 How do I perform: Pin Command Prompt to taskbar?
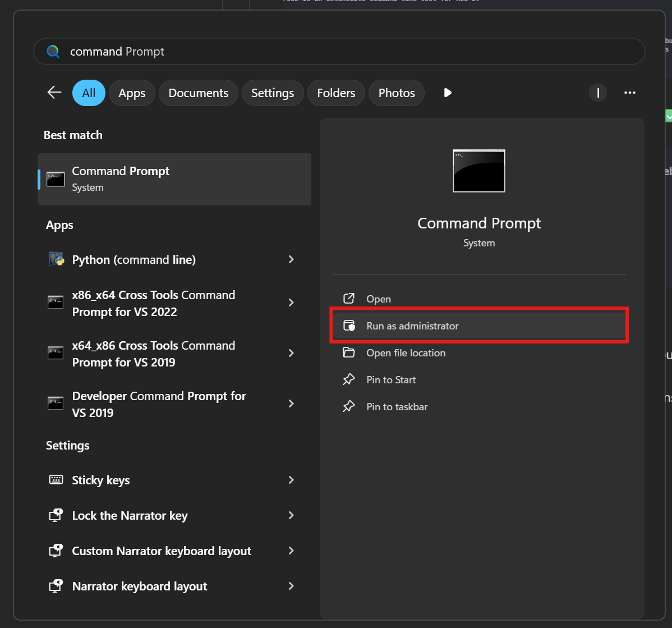click(x=397, y=407)
